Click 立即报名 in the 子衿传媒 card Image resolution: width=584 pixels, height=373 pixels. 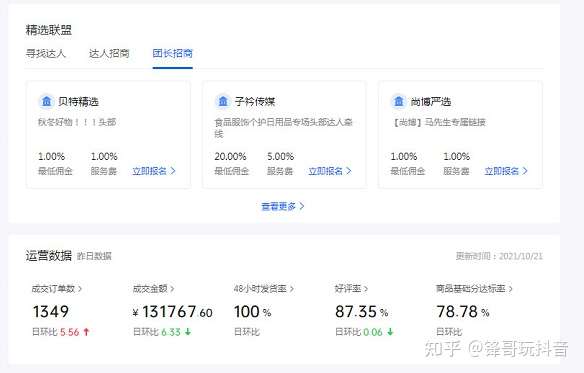tap(330, 171)
